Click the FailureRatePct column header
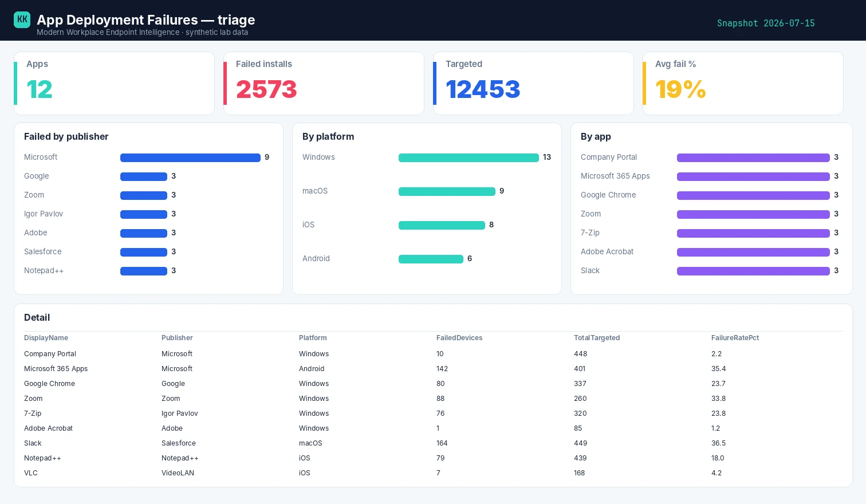Screen dimensions: 866x504 [x=735, y=338]
